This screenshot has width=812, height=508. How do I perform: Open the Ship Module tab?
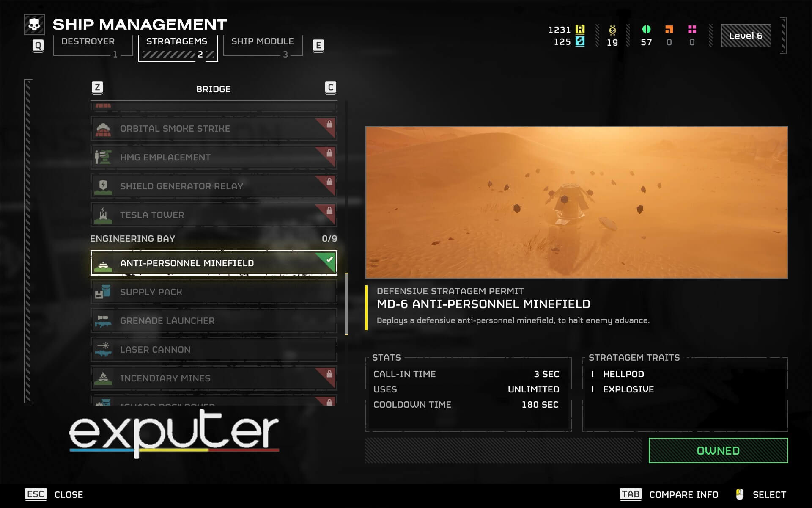click(x=263, y=46)
